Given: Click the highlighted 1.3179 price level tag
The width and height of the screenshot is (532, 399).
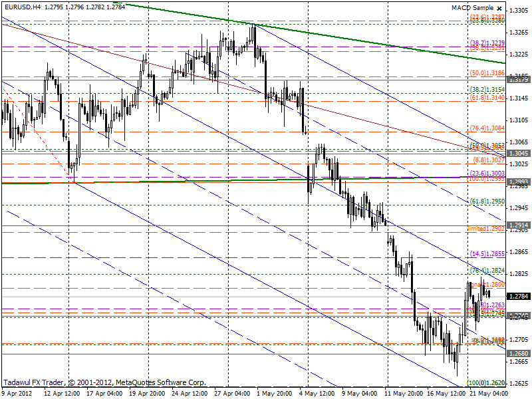Looking at the screenshot, I should pyautogui.click(x=519, y=80).
